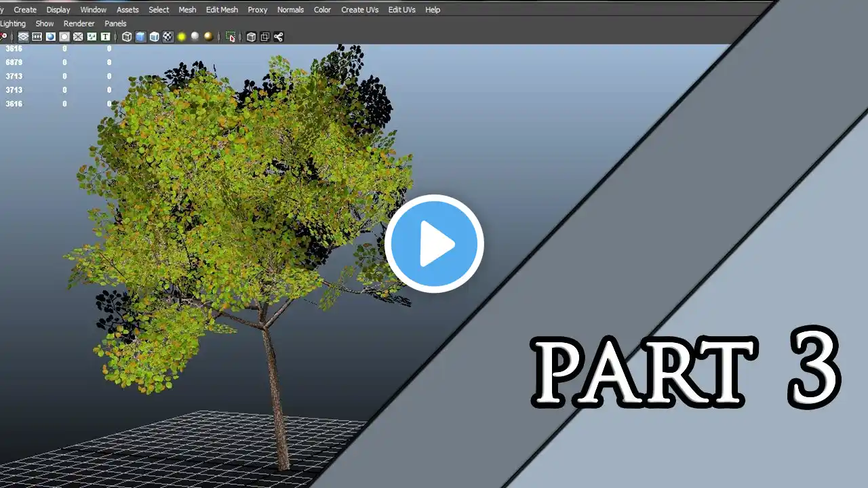Turn on use all lights yellow icon
The height and width of the screenshot is (488, 868).
[182, 37]
